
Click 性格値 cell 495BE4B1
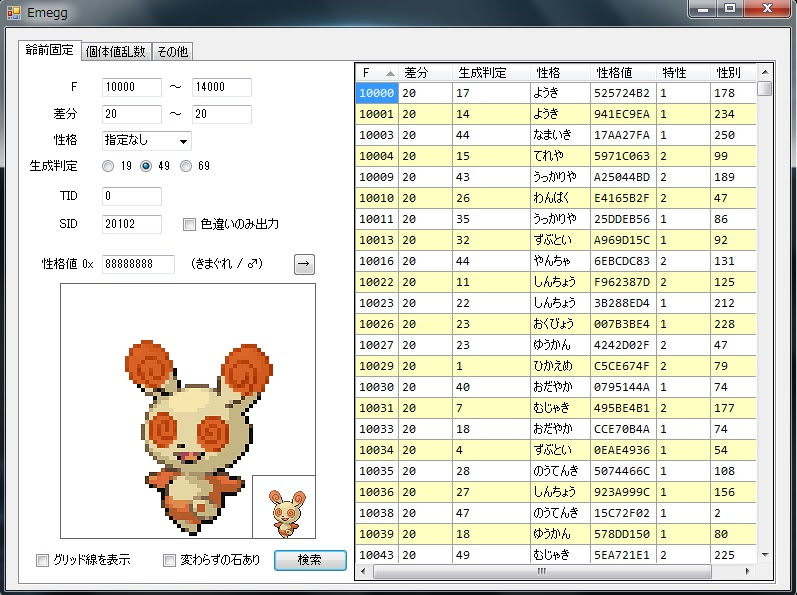(x=624, y=409)
